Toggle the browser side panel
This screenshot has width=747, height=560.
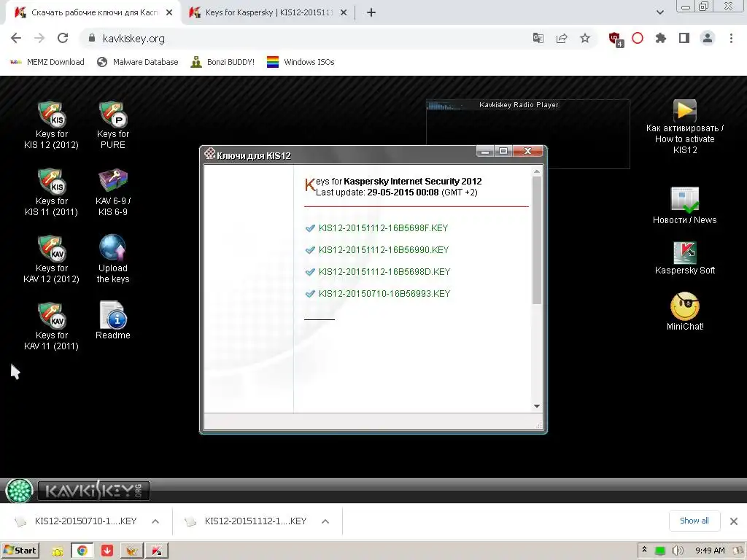coord(684,38)
